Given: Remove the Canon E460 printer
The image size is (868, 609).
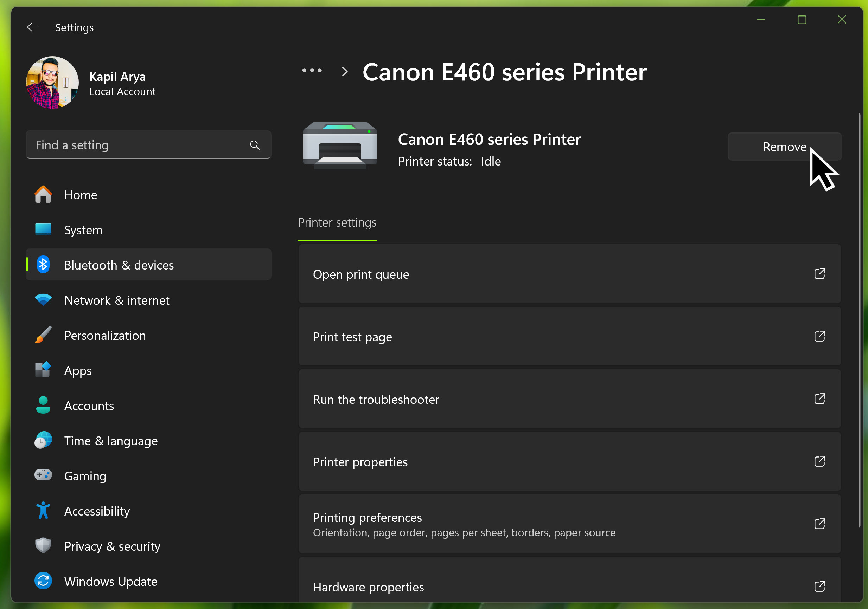Looking at the screenshot, I should (x=784, y=147).
